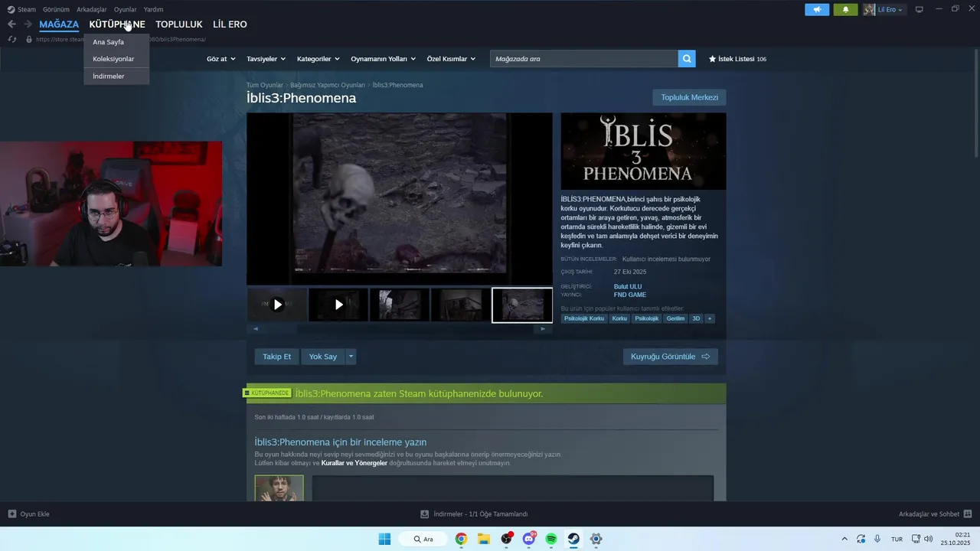Open the announcements megaphone button
This screenshot has height=551, width=980.
tap(817, 10)
